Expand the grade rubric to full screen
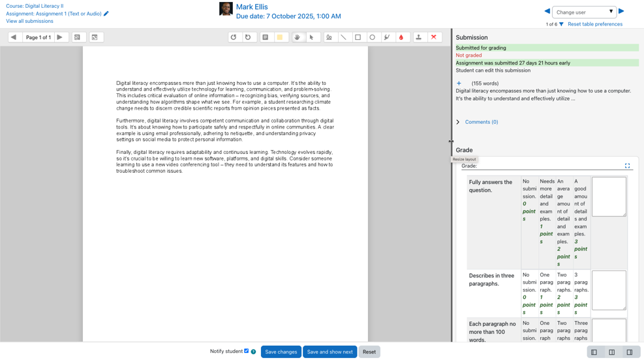 click(x=627, y=166)
